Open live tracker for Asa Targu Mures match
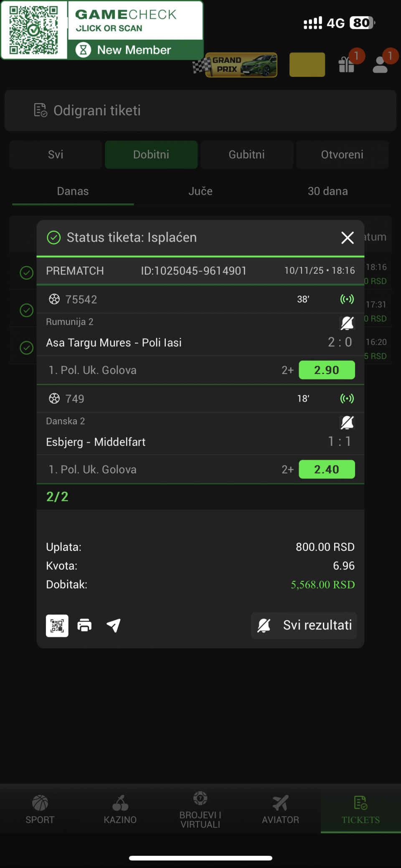 [x=347, y=299]
